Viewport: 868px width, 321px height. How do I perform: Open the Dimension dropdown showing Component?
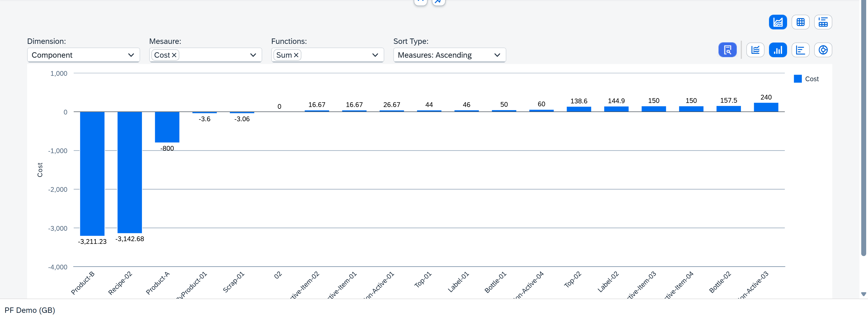(x=83, y=55)
